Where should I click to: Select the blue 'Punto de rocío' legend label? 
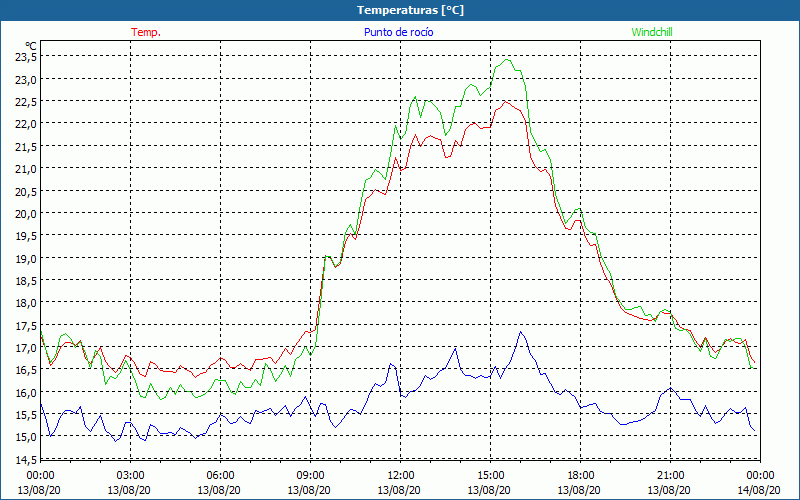[398, 32]
